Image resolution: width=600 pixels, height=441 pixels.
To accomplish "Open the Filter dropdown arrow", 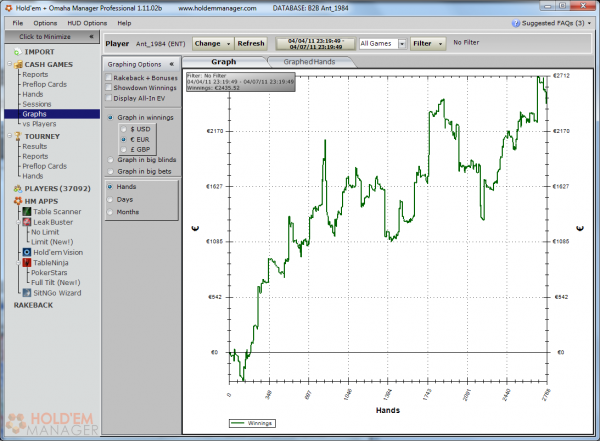I will tap(440, 44).
